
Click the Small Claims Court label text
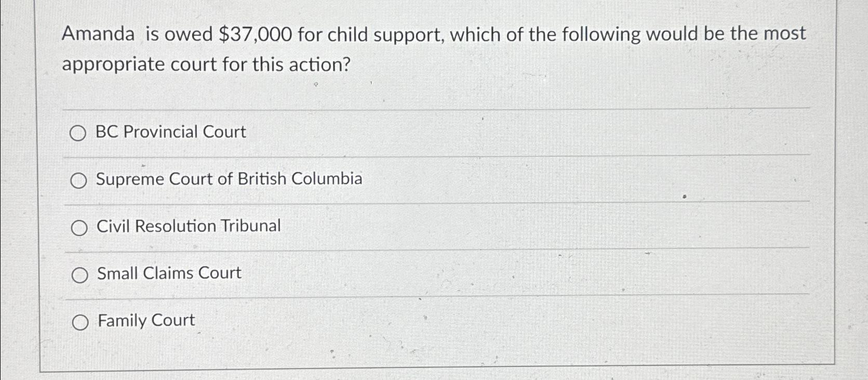(x=168, y=274)
